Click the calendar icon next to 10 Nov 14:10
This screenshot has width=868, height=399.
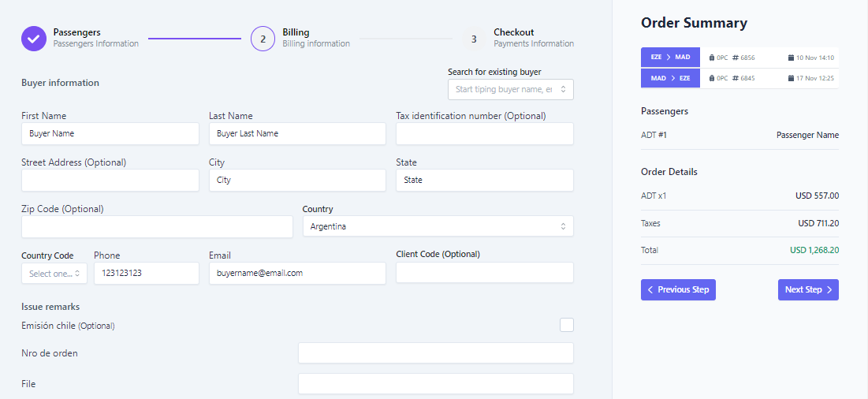pos(791,58)
